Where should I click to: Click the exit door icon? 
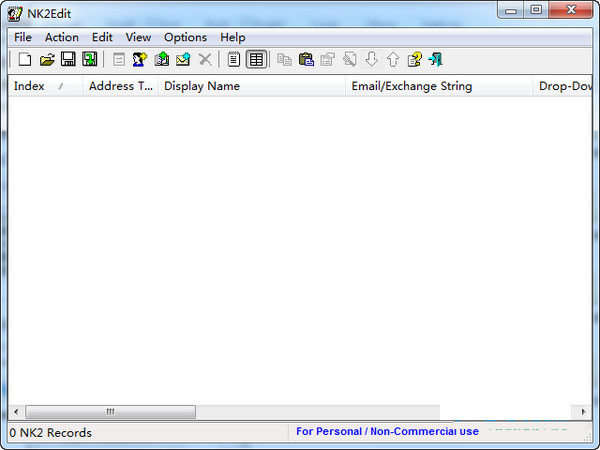point(436,60)
